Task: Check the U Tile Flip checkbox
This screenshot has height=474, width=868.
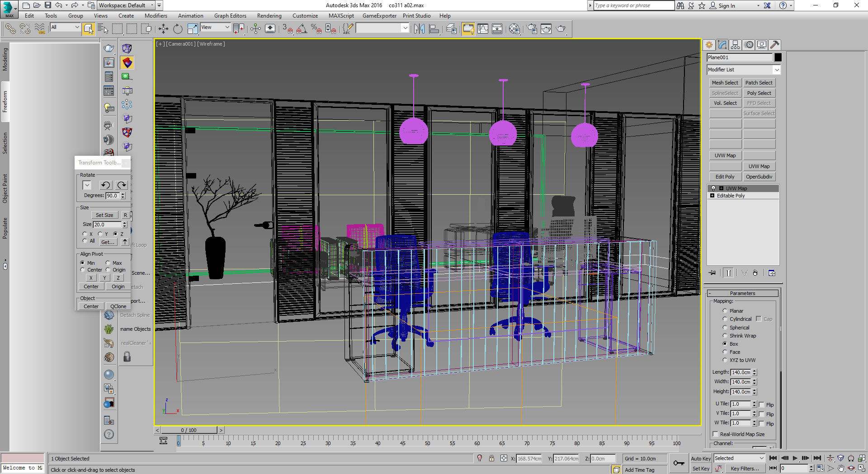Action: pos(762,405)
